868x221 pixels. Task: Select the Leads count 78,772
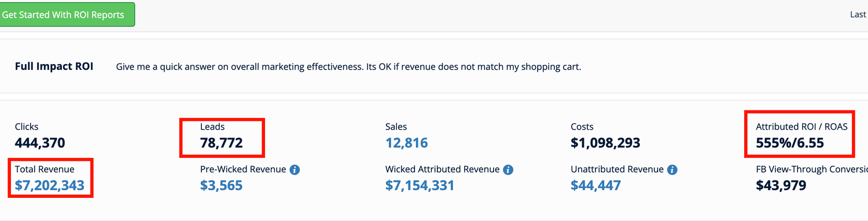[221, 143]
